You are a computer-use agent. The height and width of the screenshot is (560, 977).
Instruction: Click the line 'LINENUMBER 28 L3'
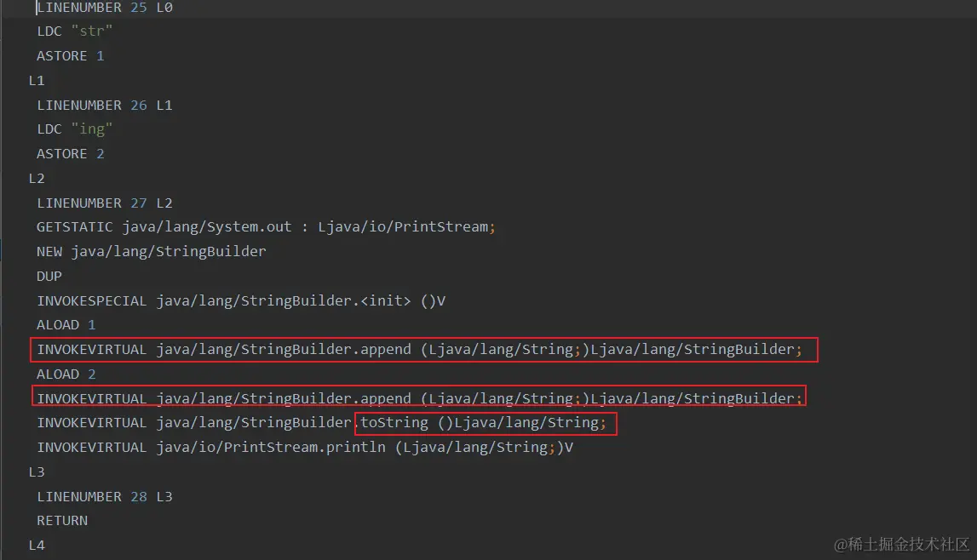point(105,496)
